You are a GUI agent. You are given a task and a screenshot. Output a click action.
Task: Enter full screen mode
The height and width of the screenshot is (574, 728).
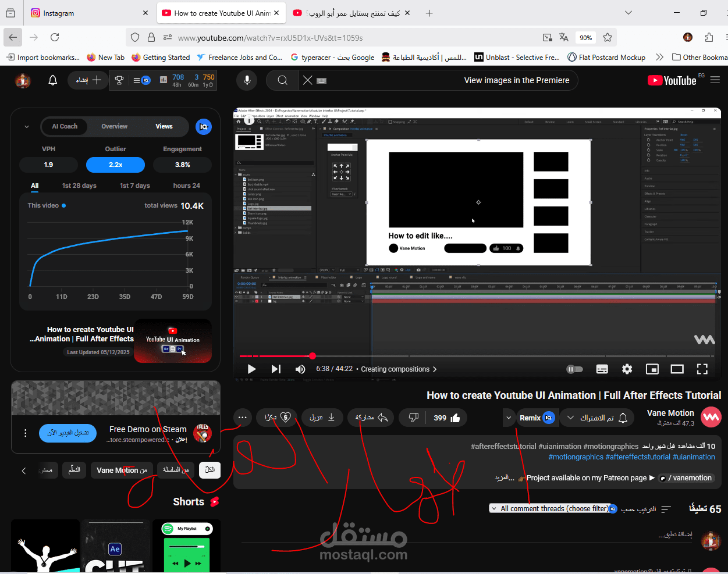click(702, 369)
